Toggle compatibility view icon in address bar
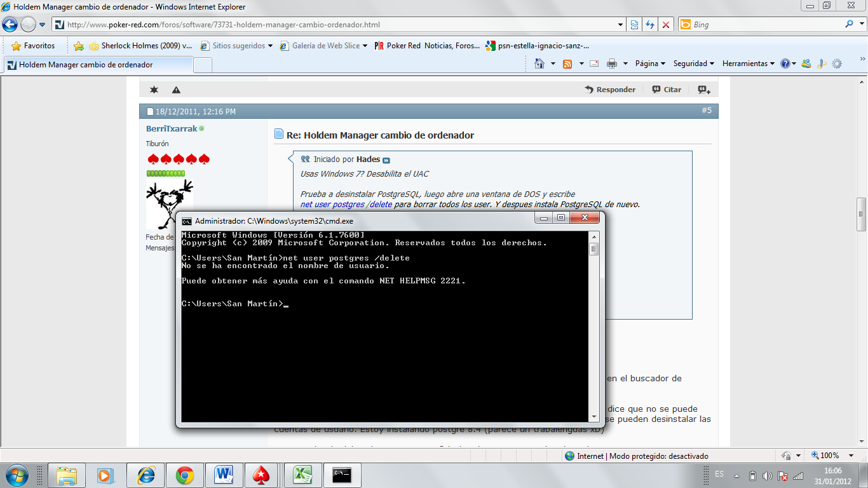Viewport: 868px width, 488px height. pos(634,25)
